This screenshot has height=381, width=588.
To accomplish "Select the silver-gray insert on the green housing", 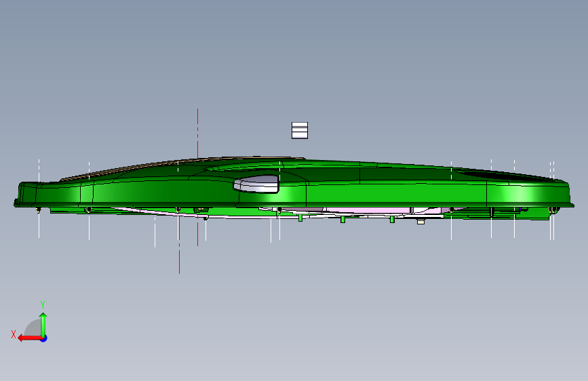I will (256, 184).
